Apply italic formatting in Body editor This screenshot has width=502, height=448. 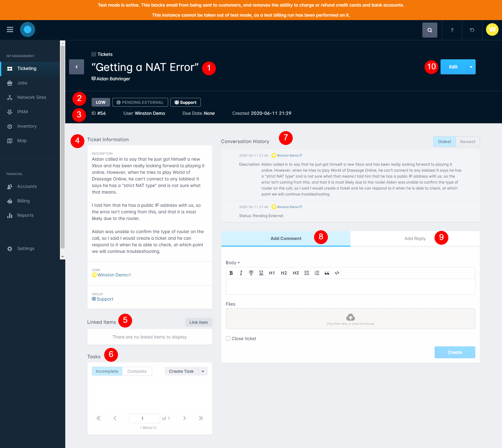point(241,273)
